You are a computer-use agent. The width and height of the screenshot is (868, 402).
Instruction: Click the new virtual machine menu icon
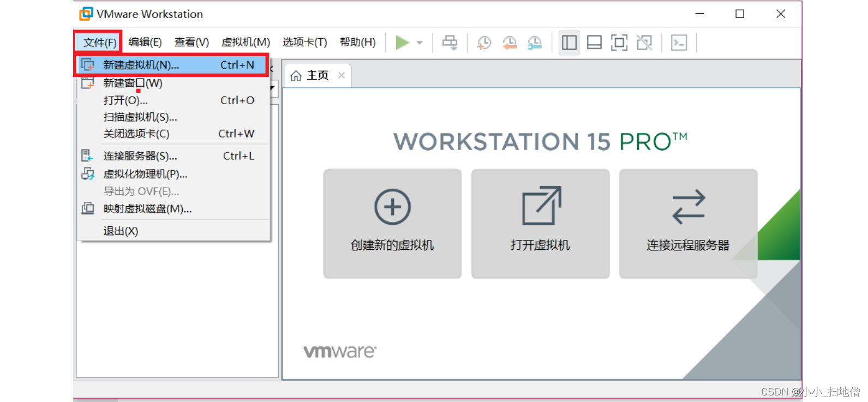point(87,65)
